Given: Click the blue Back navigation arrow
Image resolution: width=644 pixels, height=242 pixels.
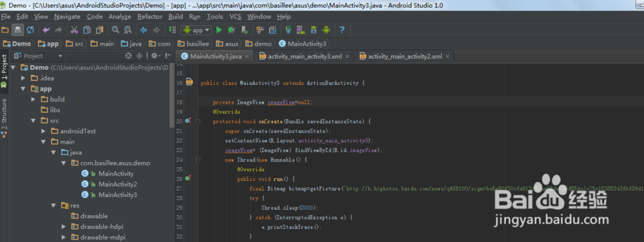Looking at the screenshot, I should click(144, 30).
